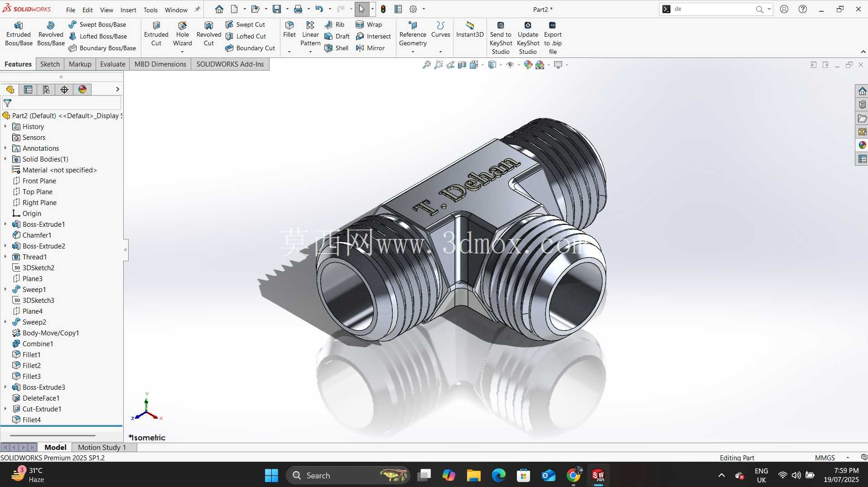
Task: Open the DimXpertManager panel tab
Action: 64,90
